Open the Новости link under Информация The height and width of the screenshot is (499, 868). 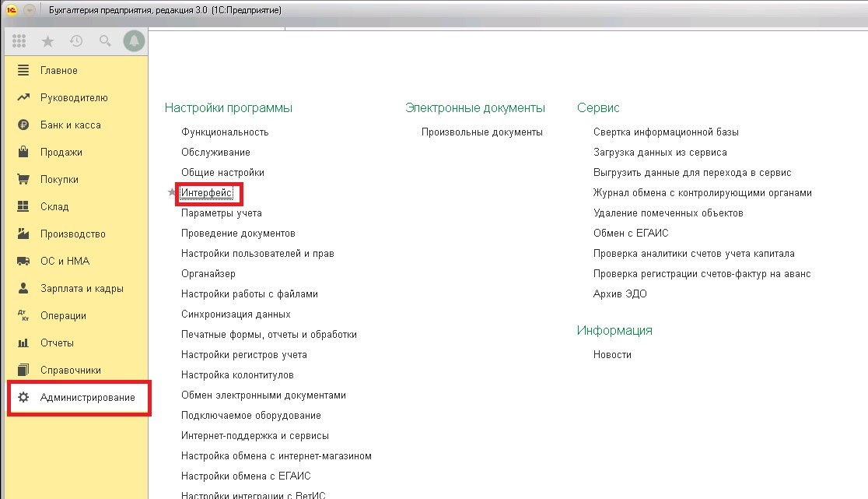(x=612, y=355)
